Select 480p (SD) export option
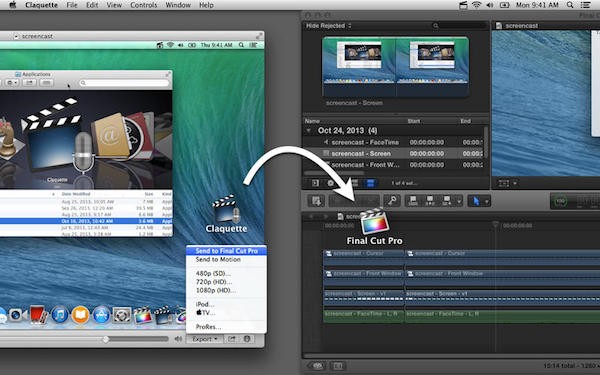Image resolution: width=600 pixels, height=375 pixels. coord(213,274)
